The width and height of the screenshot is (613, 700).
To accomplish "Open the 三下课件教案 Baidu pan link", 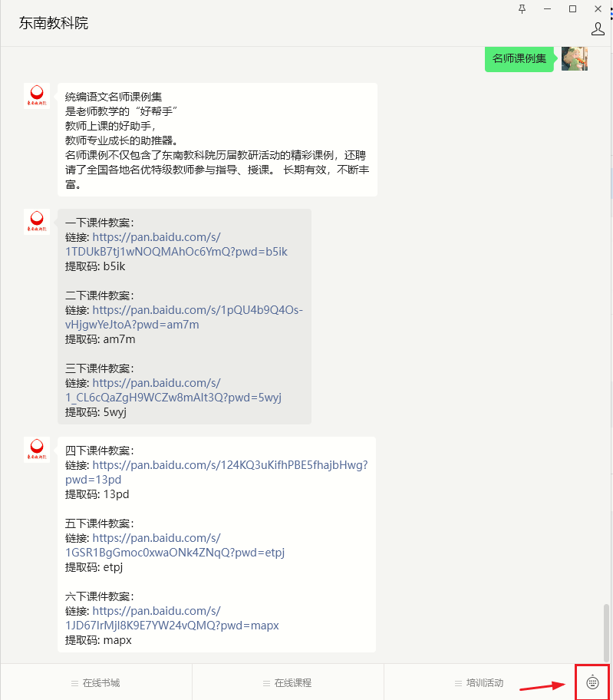I will point(173,390).
